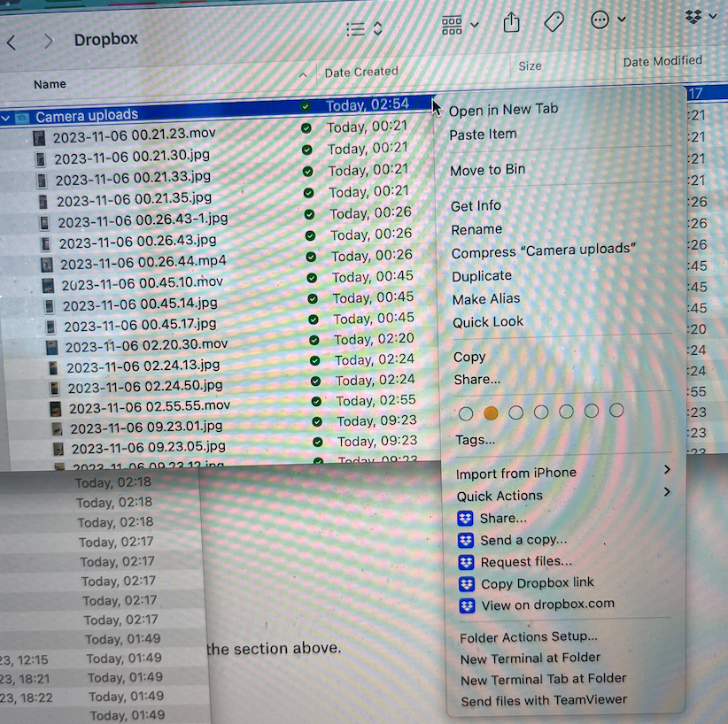Switch to list view using the toolbar list icon

click(x=356, y=29)
